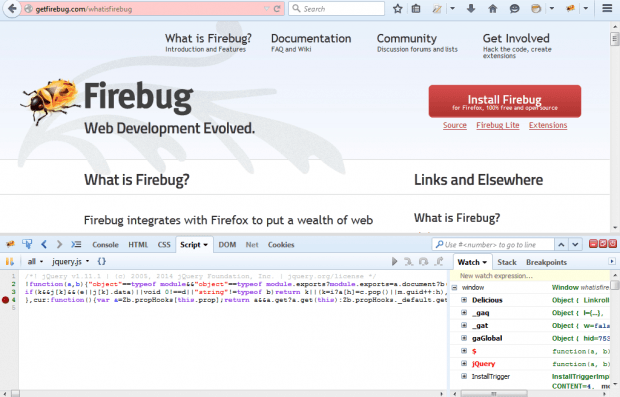Focus the Firebug go to line search box

[x=493, y=245]
